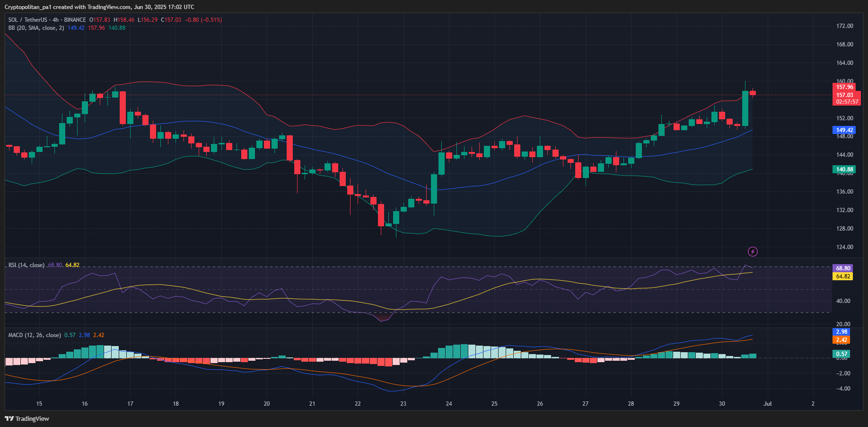
Task: Click the H158.46 high price value
Action: click(x=124, y=20)
